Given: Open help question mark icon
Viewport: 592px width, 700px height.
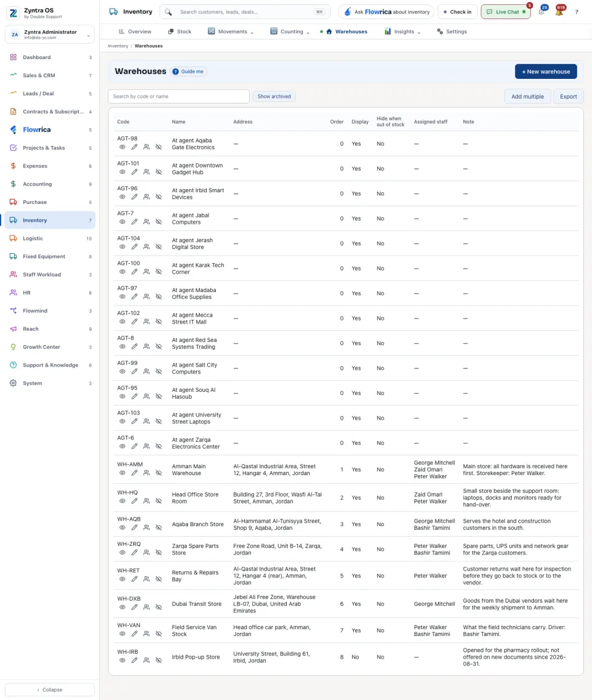Looking at the screenshot, I should point(577,12).
